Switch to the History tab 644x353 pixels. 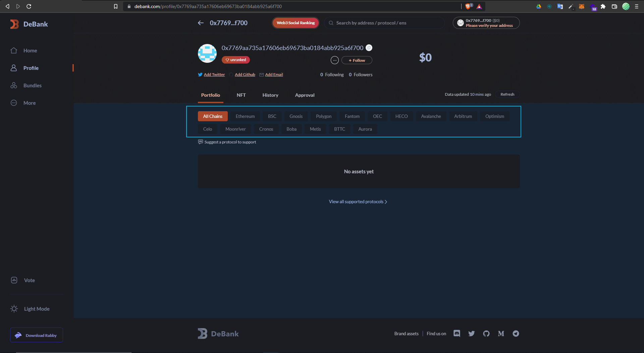(270, 95)
